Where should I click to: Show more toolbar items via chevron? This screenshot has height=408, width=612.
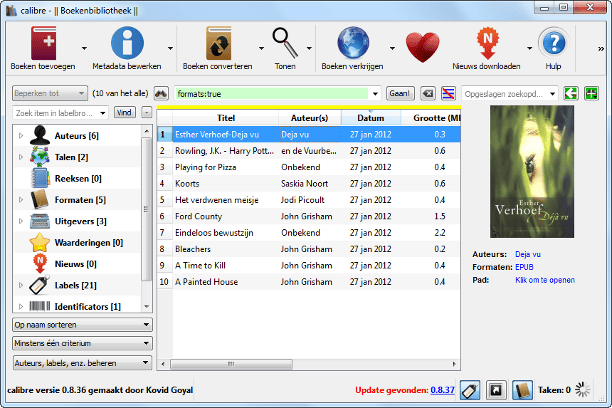[x=601, y=49]
